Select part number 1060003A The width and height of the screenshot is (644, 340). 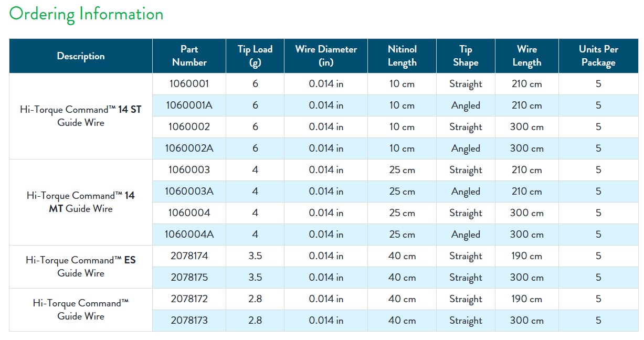tap(189, 192)
